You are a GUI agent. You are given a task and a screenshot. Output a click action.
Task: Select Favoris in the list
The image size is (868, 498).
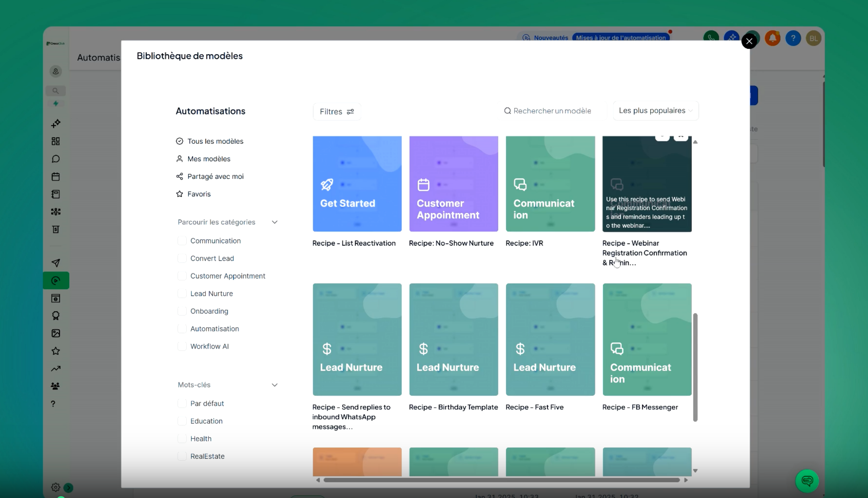(x=193, y=194)
